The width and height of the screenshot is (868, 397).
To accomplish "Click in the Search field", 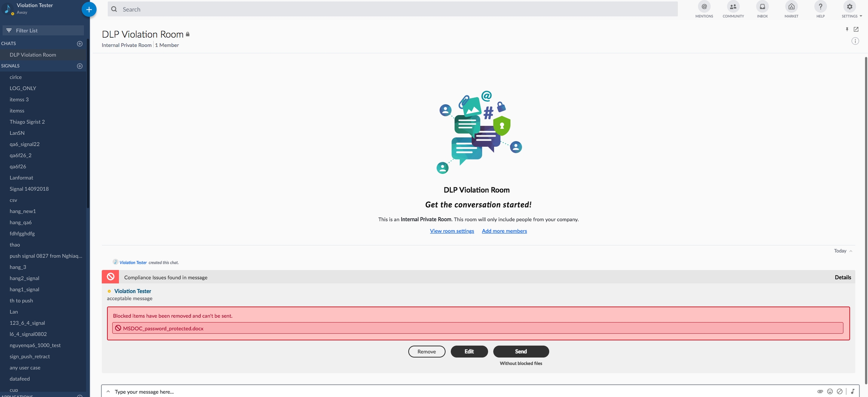I will point(392,9).
